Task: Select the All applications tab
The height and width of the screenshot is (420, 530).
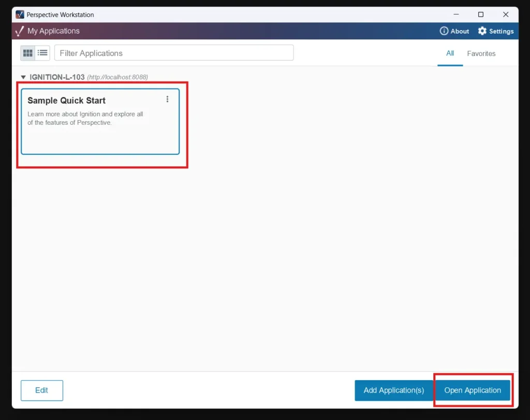Action: 450,53
